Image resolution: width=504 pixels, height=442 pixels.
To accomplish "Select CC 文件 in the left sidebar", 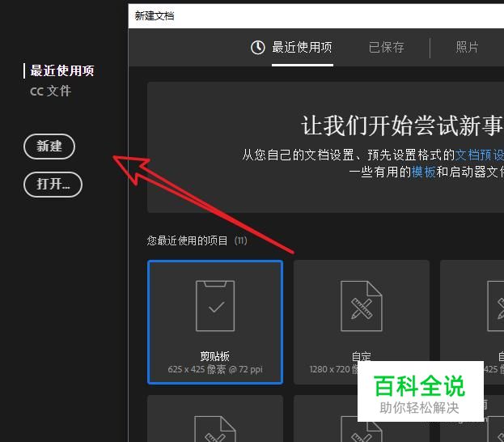I will [50, 91].
